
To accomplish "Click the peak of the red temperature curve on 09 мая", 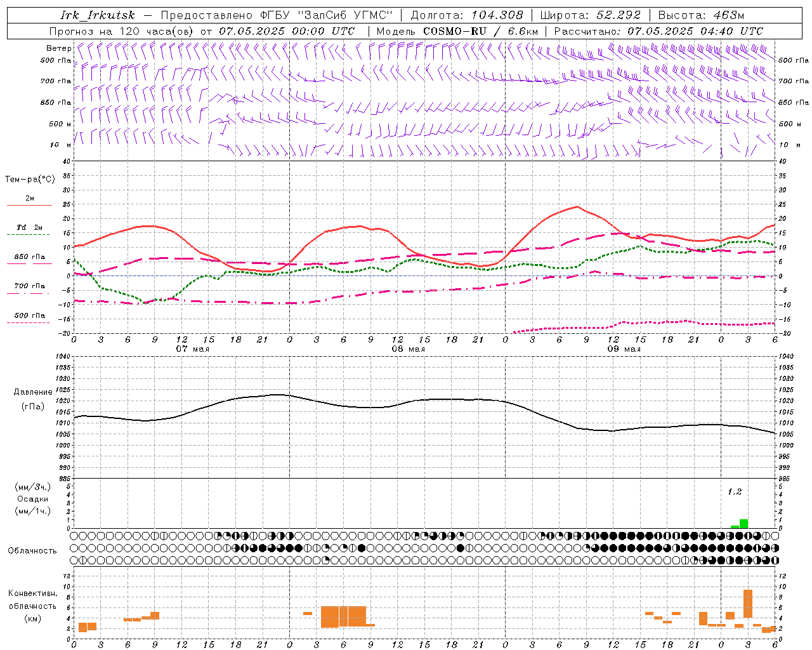I will (577, 206).
